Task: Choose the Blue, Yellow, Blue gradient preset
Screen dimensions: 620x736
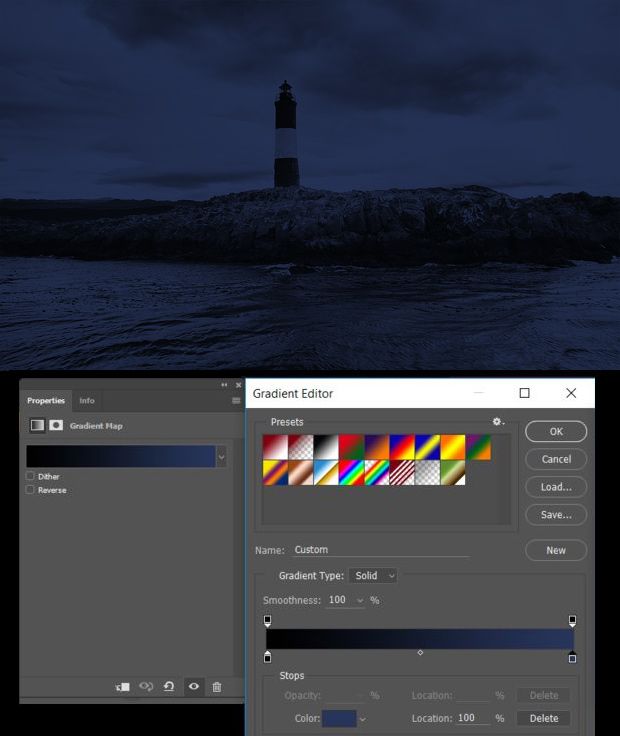Action: (x=428, y=447)
